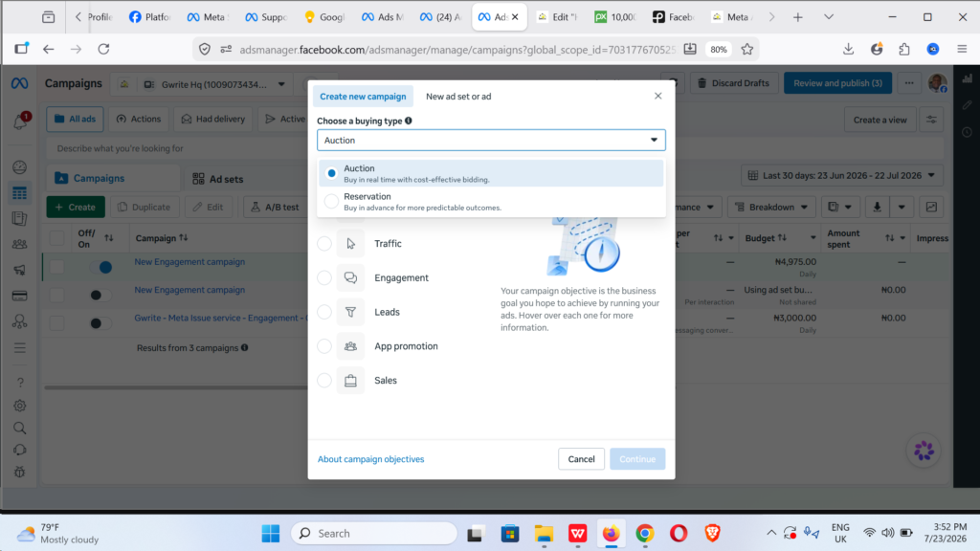Image resolution: width=980 pixels, height=551 pixels.
Task: Open About campaign objectives link
Action: pos(370,459)
